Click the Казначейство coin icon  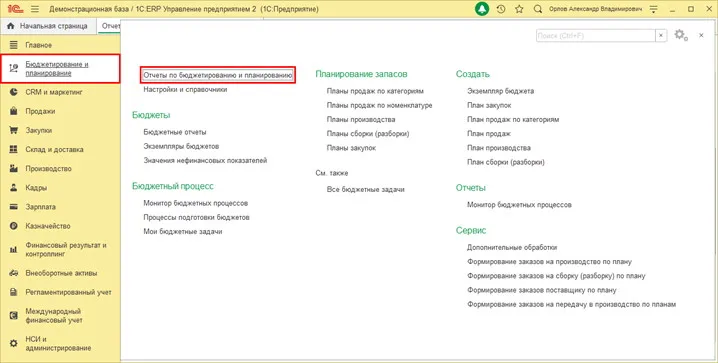14,226
